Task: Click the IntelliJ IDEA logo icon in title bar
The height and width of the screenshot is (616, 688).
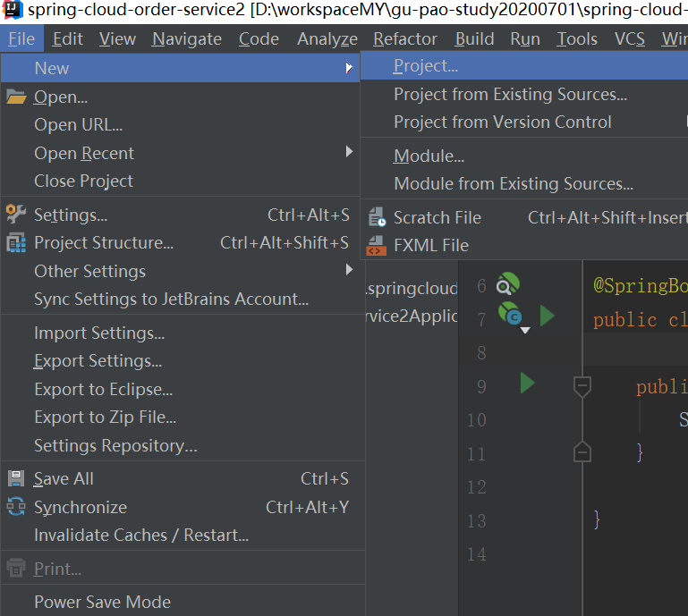Action: (x=12, y=9)
